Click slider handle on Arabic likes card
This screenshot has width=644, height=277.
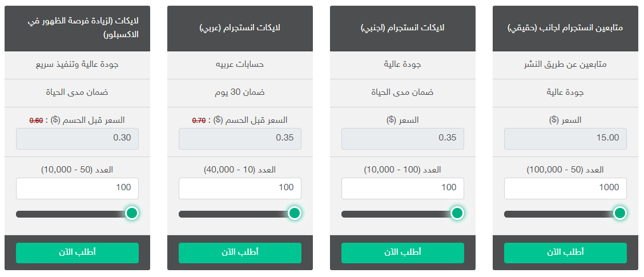coord(295,213)
